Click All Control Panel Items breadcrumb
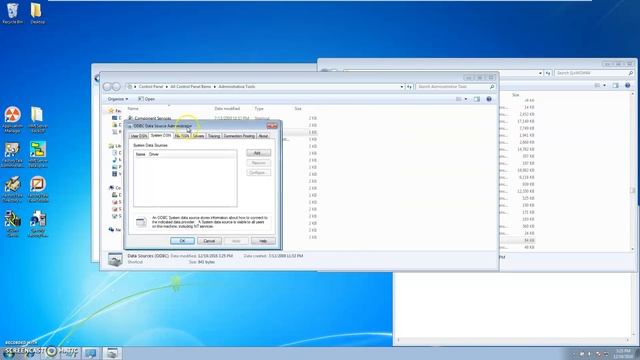Viewport: 640px width, 360px height. click(x=191, y=87)
